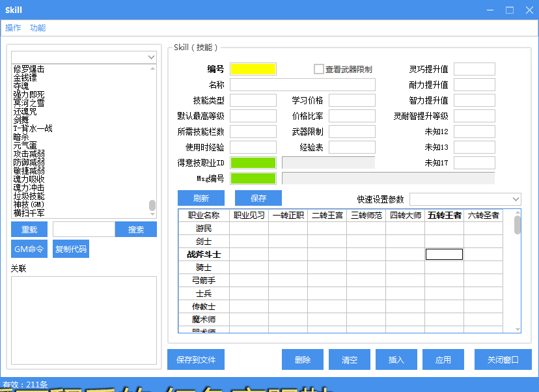The width and height of the screenshot is (539, 392).
Task: Click the 重载 button
Action: click(x=29, y=229)
